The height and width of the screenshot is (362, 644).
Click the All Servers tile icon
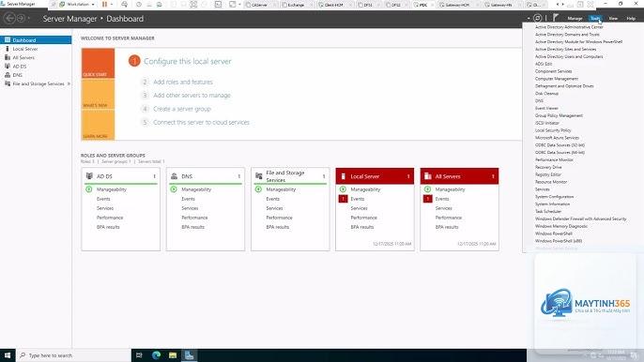pyautogui.click(x=428, y=176)
